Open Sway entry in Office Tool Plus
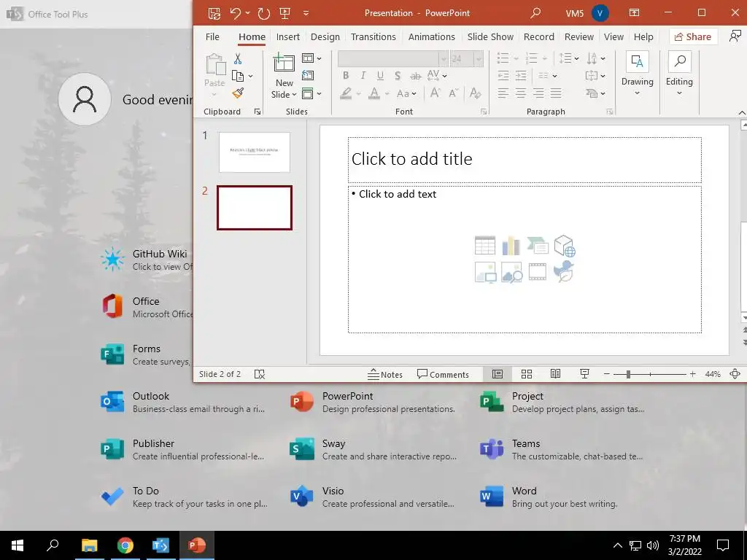The width and height of the screenshot is (747, 560). (373, 449)
